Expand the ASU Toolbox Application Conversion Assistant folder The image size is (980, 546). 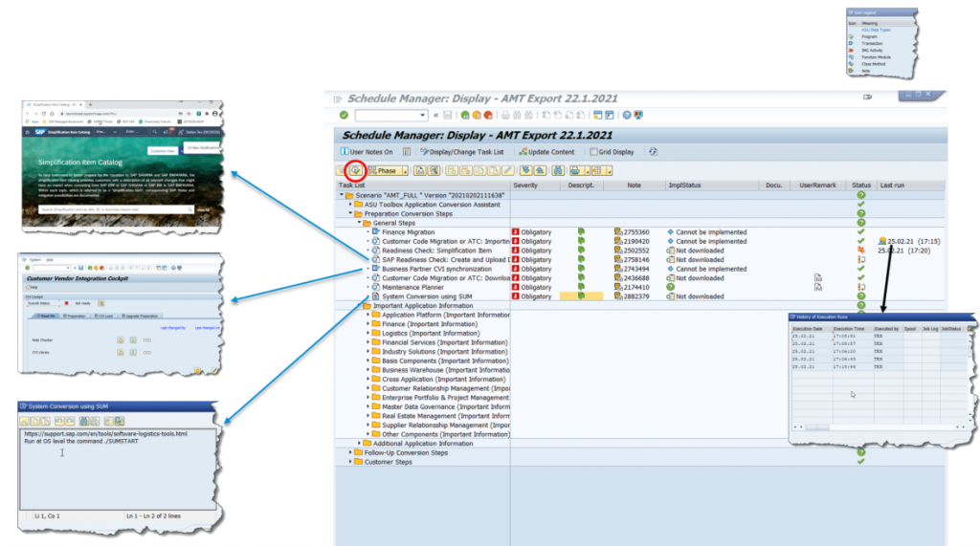coord(350,205)
